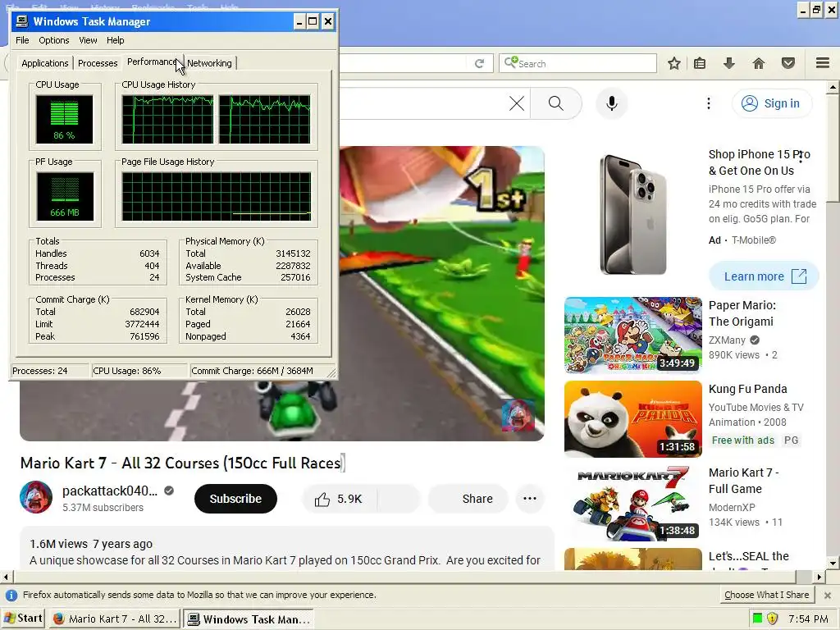This screenshot has height=630, width=840.
Task: Bookmark this page with the star icon
Action: pyautogui.click(x=674, y=63)
